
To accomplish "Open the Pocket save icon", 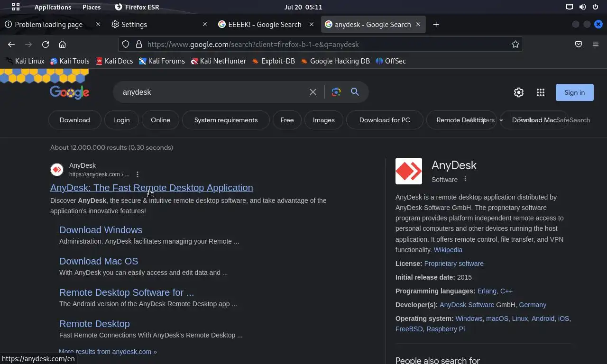I will coord(579,44).
